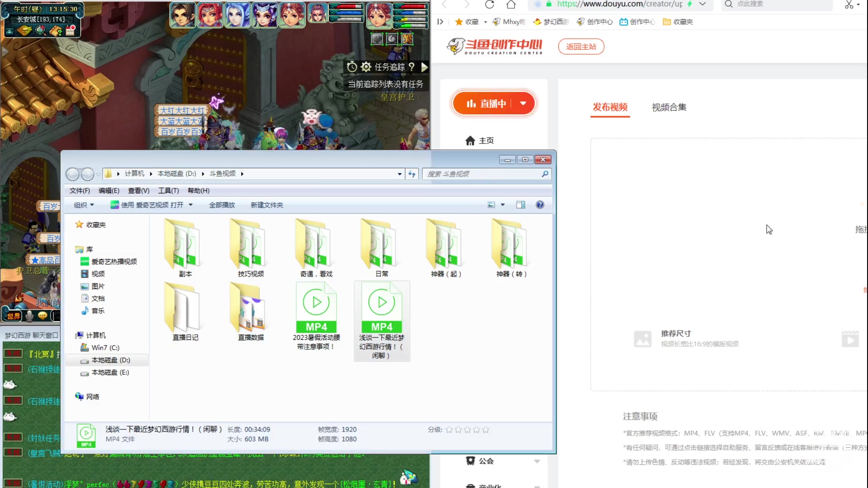Viewport: 868px width, 488px height.
Task: Collapse the game HUD panel arrow
Action: click(9, 32)
